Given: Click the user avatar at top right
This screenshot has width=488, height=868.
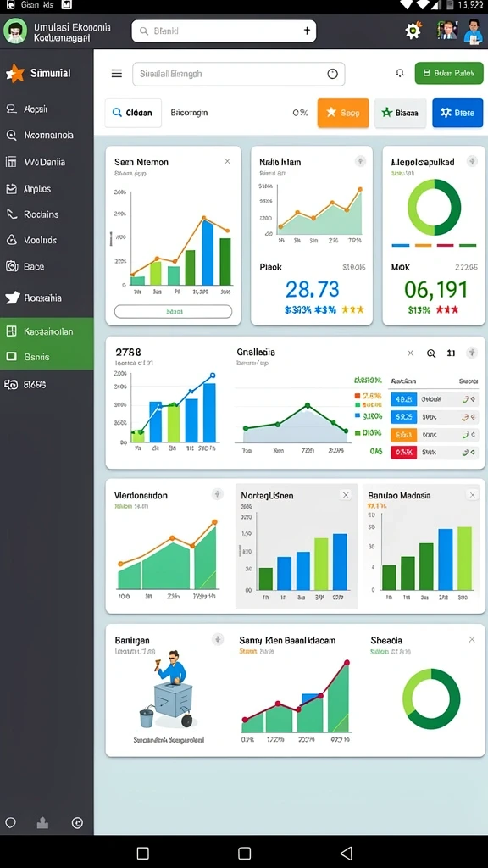Looking at the screenshot, I should (x=473, y=31).
